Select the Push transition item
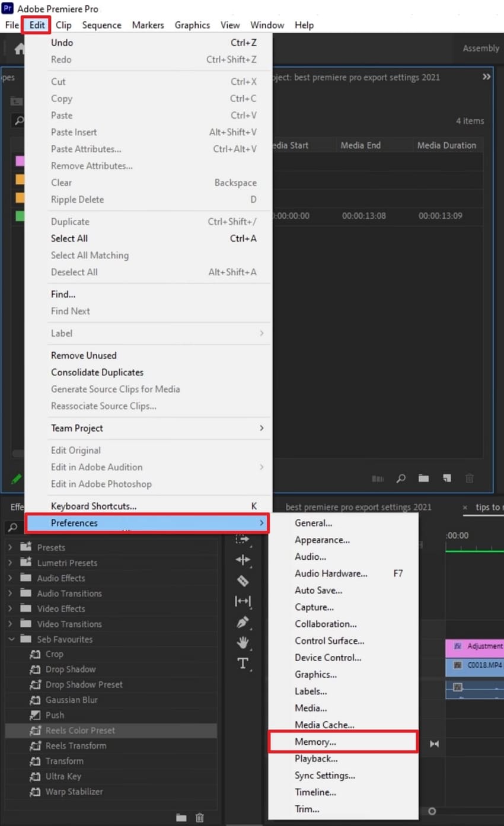Viewport: 504px width, 826px height. click(55, 715)
